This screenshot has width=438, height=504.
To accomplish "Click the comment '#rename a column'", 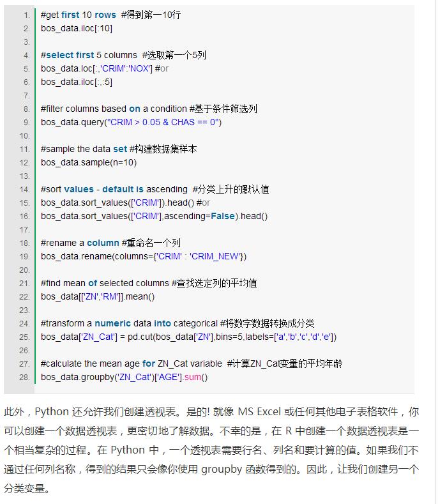I will (x=80, y=243).
